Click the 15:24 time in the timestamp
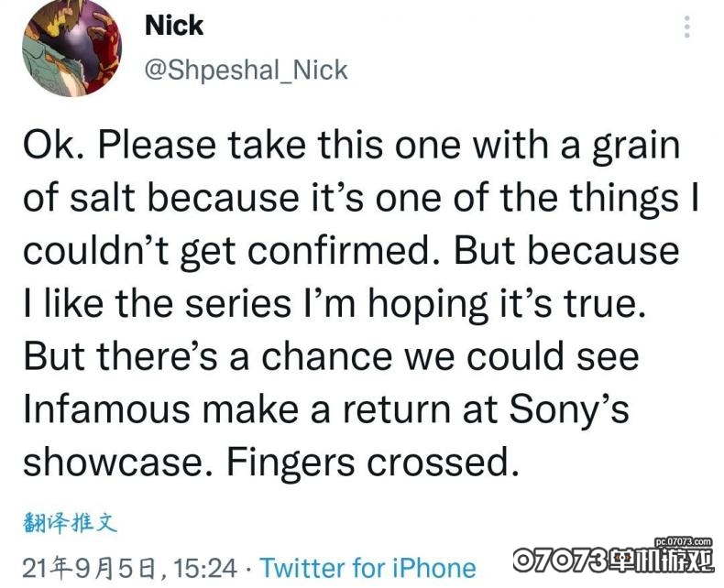Viewport: 724px width, 588px height. click(205, 568)
